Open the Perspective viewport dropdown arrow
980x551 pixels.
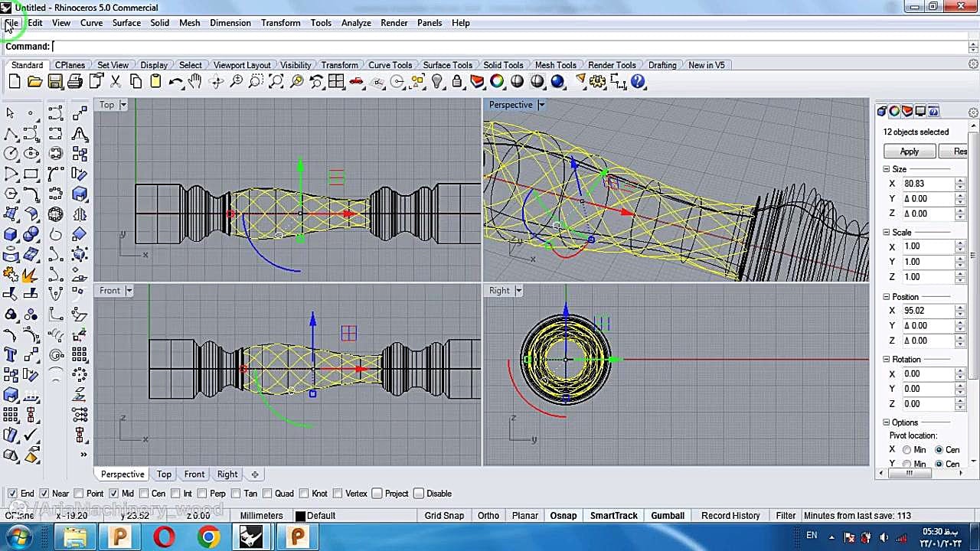541,105
